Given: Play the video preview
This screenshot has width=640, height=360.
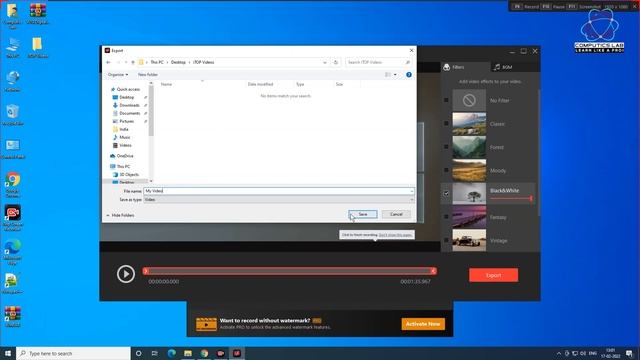Looking at the screenshot, I should [x=126, y=274].
